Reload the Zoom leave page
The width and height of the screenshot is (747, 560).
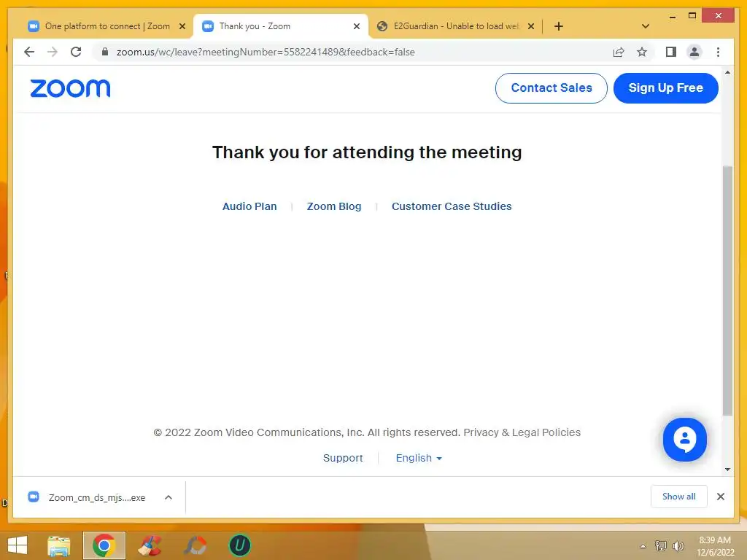coord(76,52)
